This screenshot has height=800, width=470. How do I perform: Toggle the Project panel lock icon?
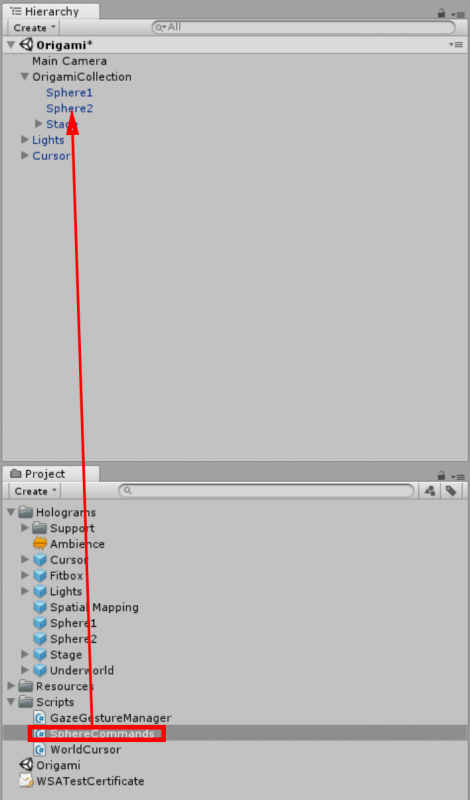[x=441, y=476]
